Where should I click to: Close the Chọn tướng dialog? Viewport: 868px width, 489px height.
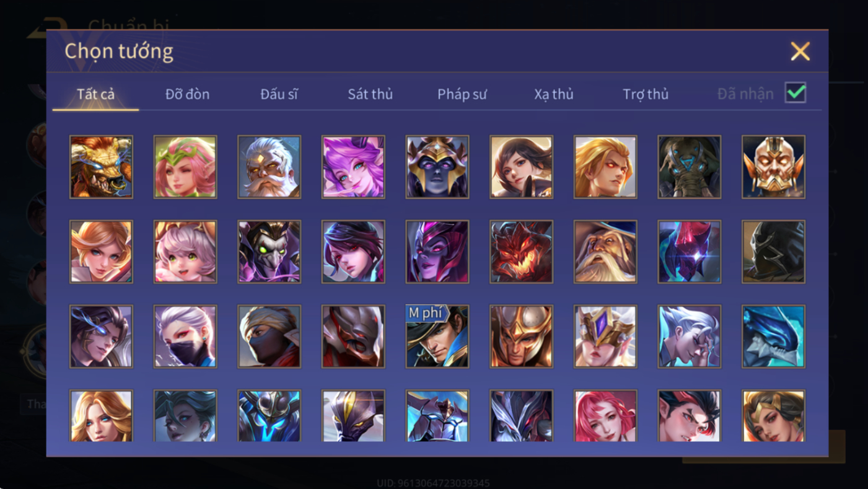[x=800, y=51]
